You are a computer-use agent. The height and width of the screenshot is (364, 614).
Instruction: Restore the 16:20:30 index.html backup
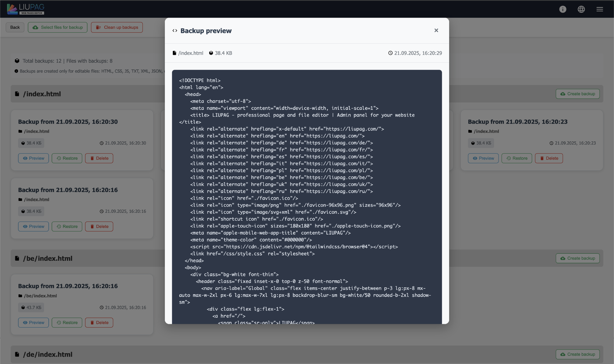pyautogui.click(x=67, y=158)
